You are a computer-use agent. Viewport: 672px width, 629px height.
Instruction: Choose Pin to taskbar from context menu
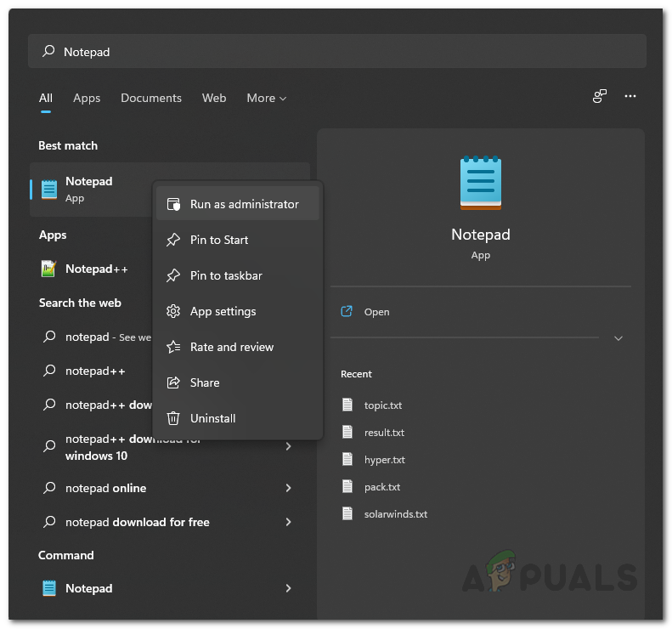pos(237,275)
